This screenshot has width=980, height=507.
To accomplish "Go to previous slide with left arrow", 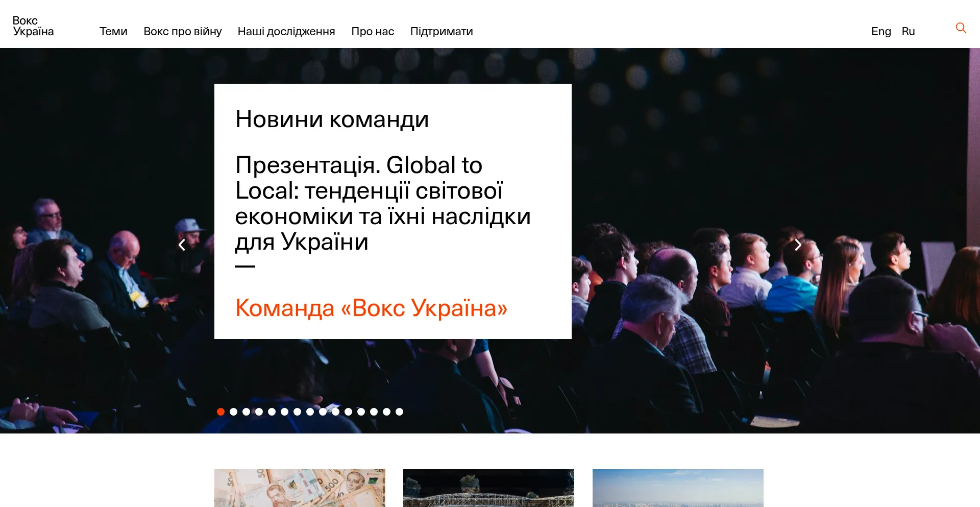I will click(182, 245).
